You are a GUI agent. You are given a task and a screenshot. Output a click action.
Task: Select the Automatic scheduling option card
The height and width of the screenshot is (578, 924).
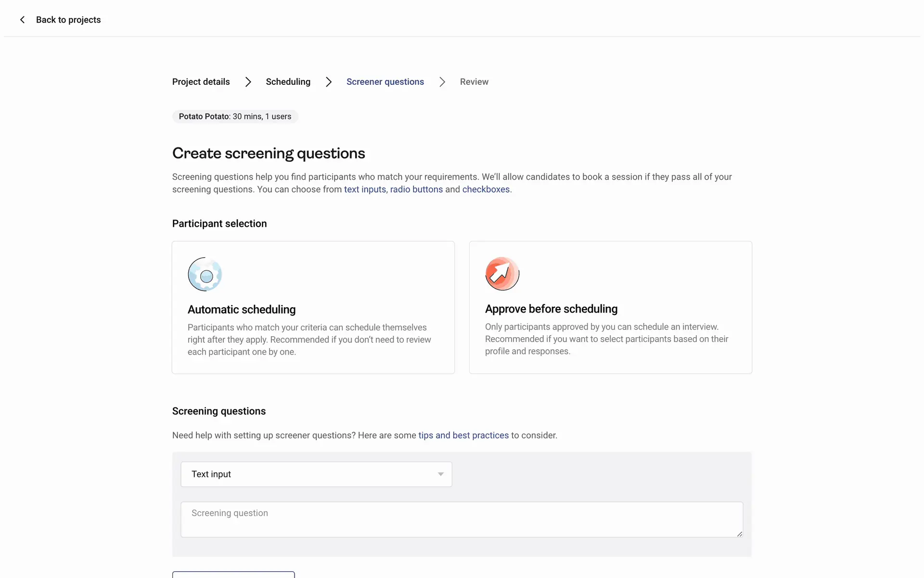313,307
